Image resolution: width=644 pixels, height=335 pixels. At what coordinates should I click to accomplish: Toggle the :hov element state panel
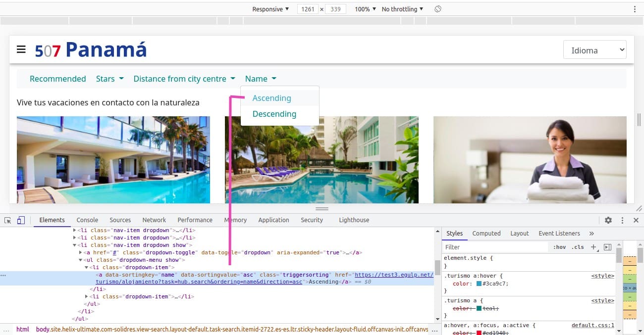(x=559, y=247)
